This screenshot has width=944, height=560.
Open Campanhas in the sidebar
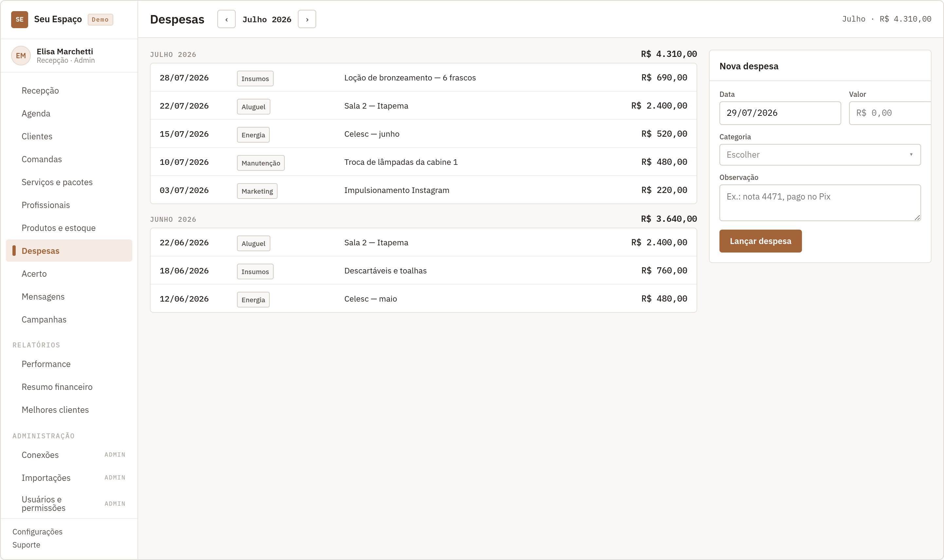[69, 320]
